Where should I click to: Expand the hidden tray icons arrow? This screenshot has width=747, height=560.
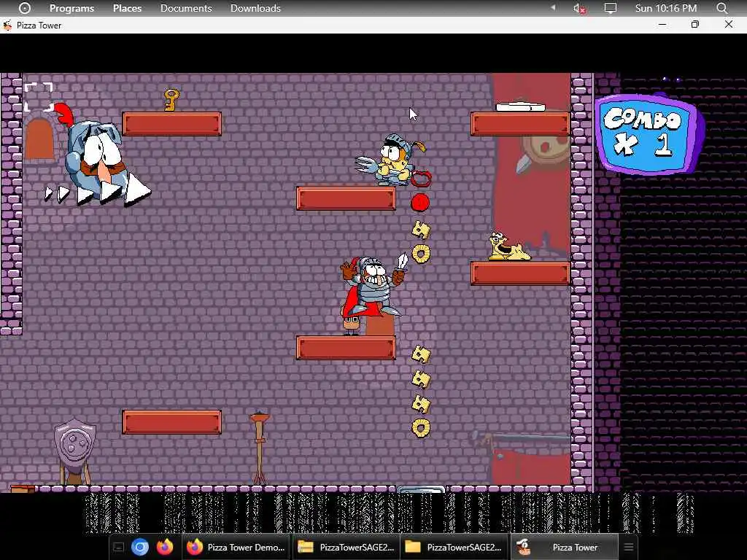point(553,8)
